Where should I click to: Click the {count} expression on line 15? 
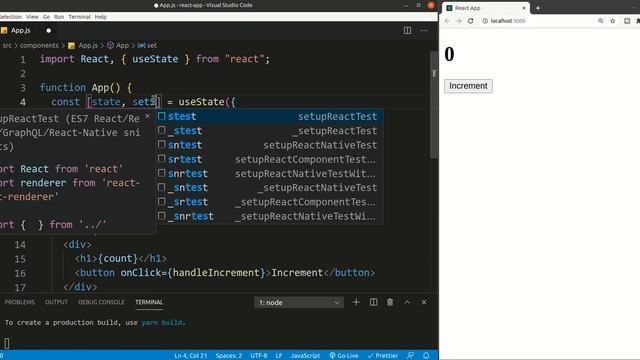tap(118, 258)
